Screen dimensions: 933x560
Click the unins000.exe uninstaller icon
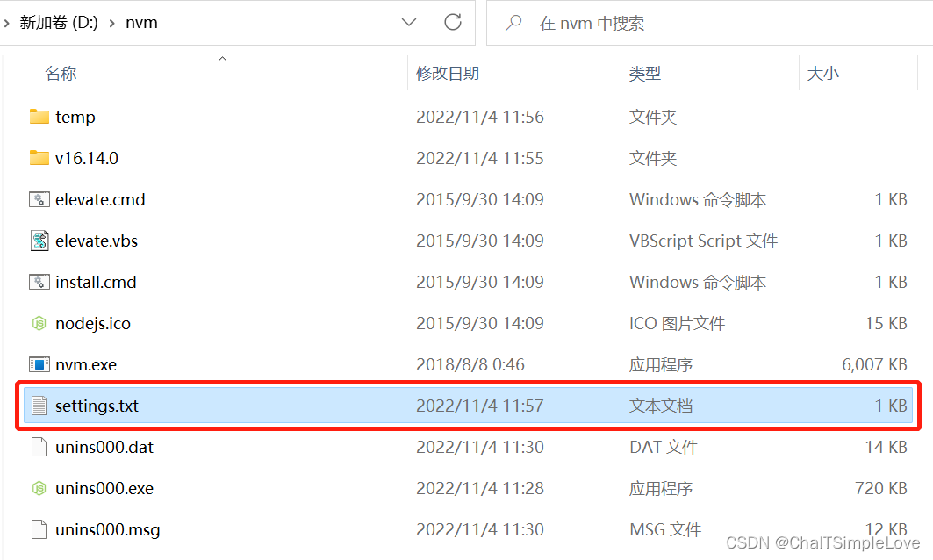pyautogui.click(x=39, y=488)
